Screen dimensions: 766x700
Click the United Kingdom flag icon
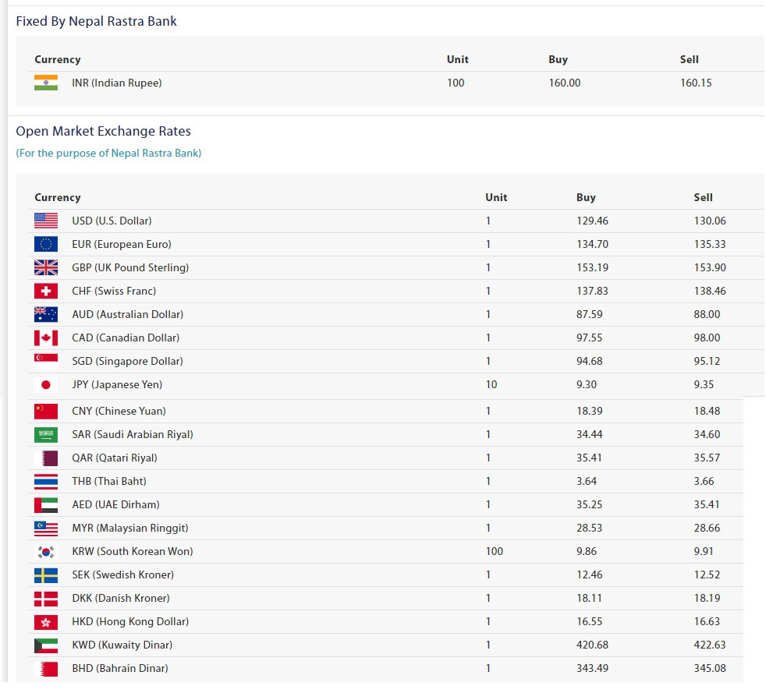(x=46, y=268)
